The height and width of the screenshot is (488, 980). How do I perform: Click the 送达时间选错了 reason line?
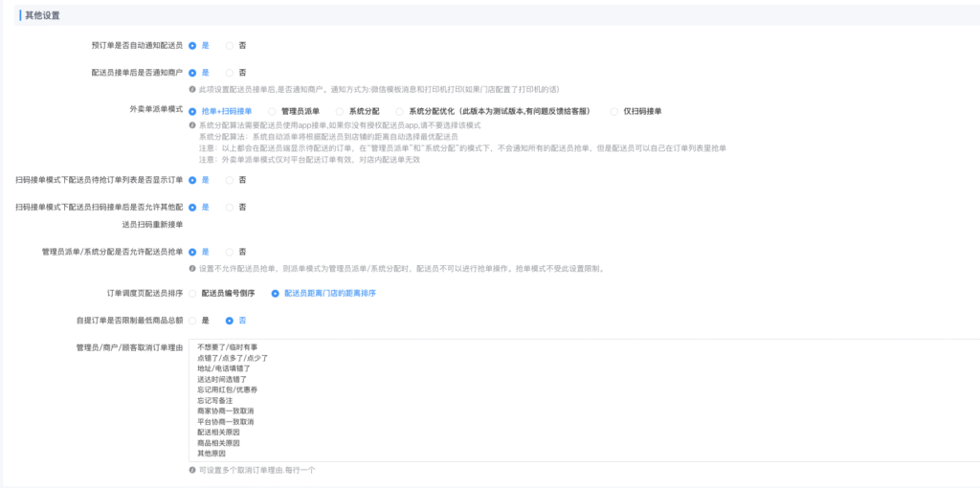pos(222,379)
